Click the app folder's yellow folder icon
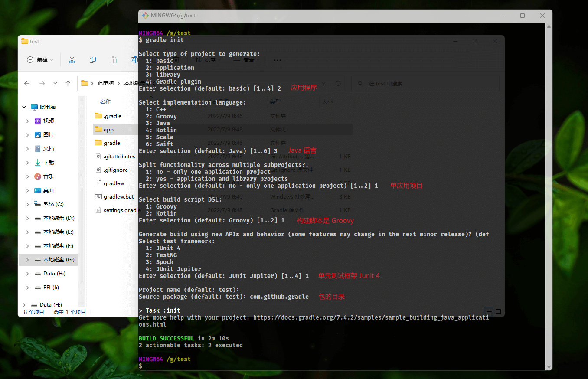This screenshot has width=588, height=379. pos(98,130)
